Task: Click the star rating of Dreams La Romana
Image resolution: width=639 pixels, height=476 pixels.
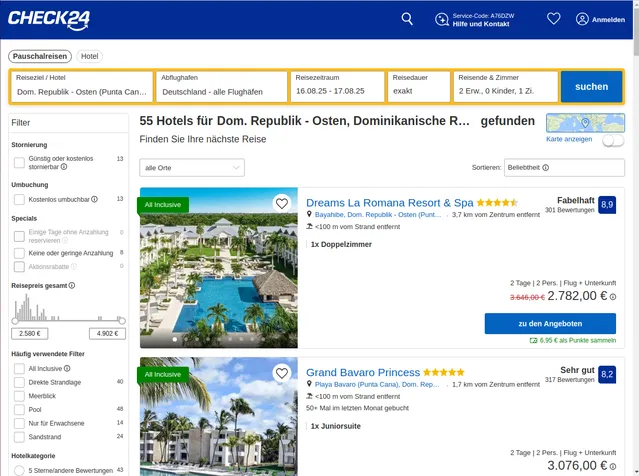Action: pyautogui.click(x=497, y=203)
